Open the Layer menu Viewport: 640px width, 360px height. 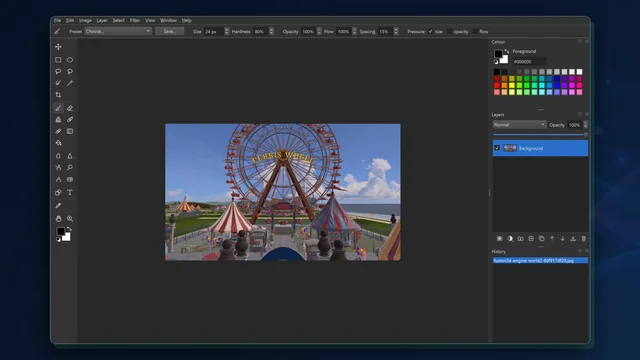(102, 20)
